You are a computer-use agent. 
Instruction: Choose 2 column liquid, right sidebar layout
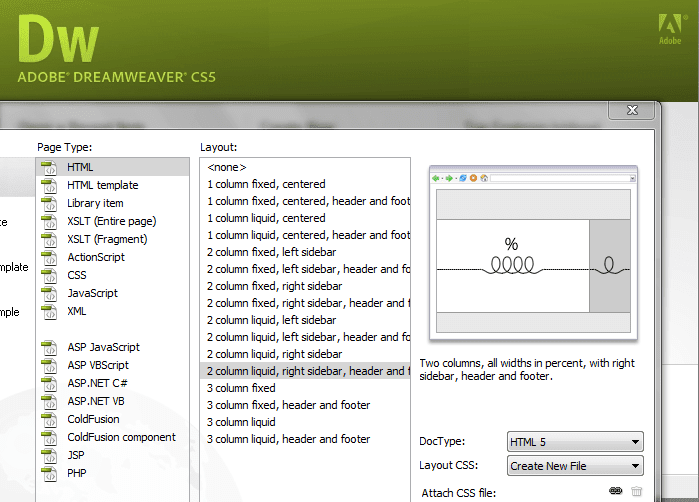pyautogui.click(x=305, y=354)
